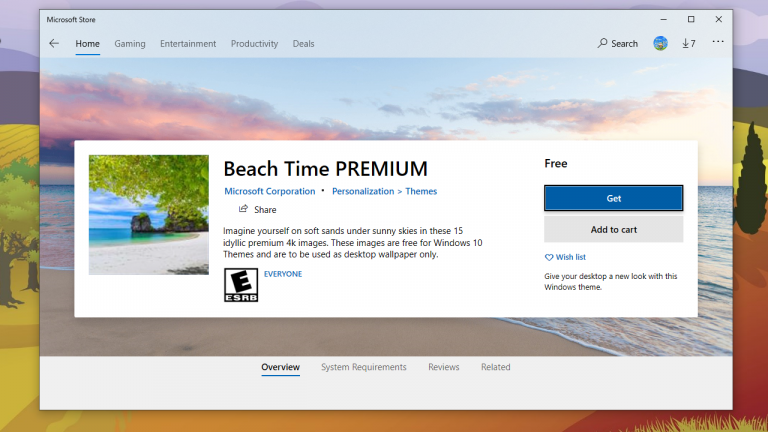Screen dimensions: 768x432
Task: Open the Microsoft Corporation publisher link
Action: pos(270,191)
